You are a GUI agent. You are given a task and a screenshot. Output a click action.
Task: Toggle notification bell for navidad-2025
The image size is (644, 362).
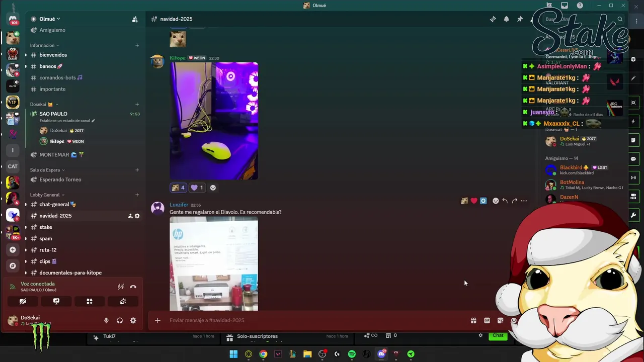coord(506,19)
